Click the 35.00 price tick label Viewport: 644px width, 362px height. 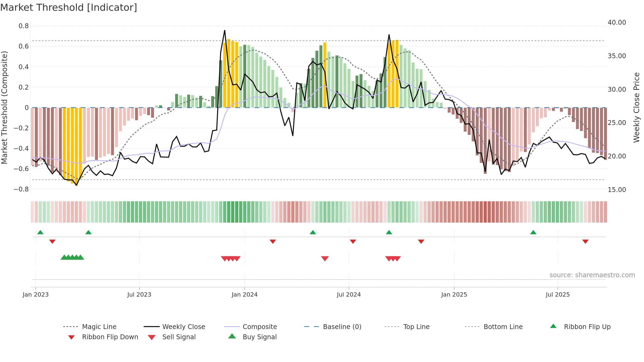click(617, 56)
